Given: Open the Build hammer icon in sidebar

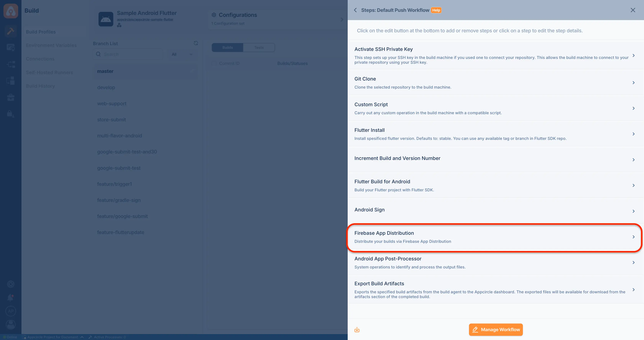Looking at the screenshot, I should click(11, 31).
